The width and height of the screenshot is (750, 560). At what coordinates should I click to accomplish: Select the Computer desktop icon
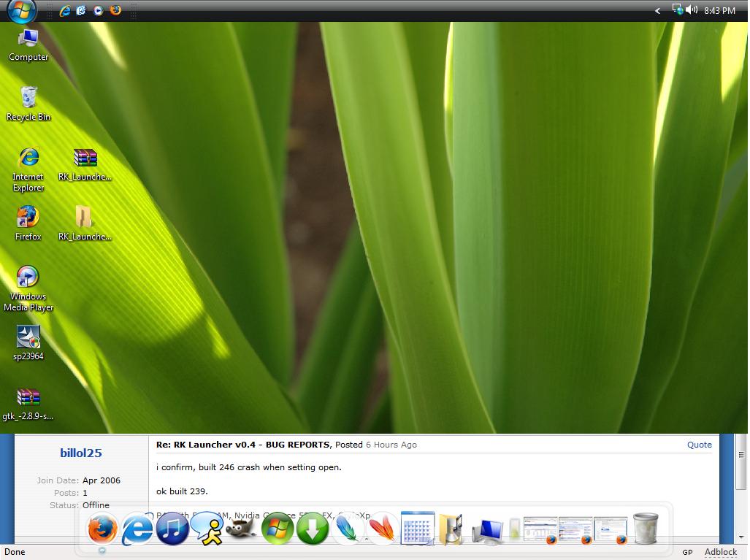click(28, 45)
